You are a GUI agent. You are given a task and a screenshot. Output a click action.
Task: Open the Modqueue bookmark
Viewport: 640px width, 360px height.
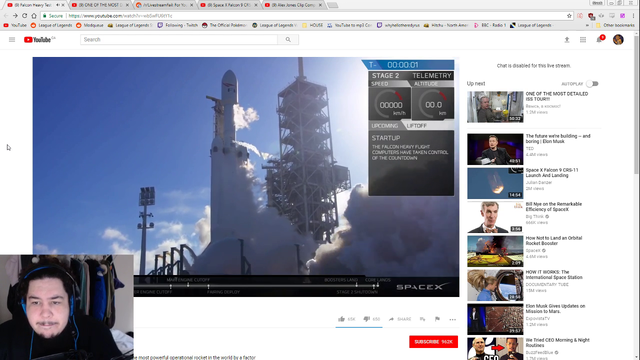point(89,25)
